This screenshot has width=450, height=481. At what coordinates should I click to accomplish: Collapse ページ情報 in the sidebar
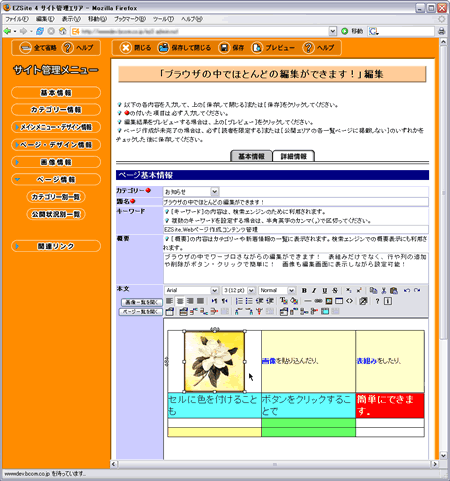click(x=56, y=179)
